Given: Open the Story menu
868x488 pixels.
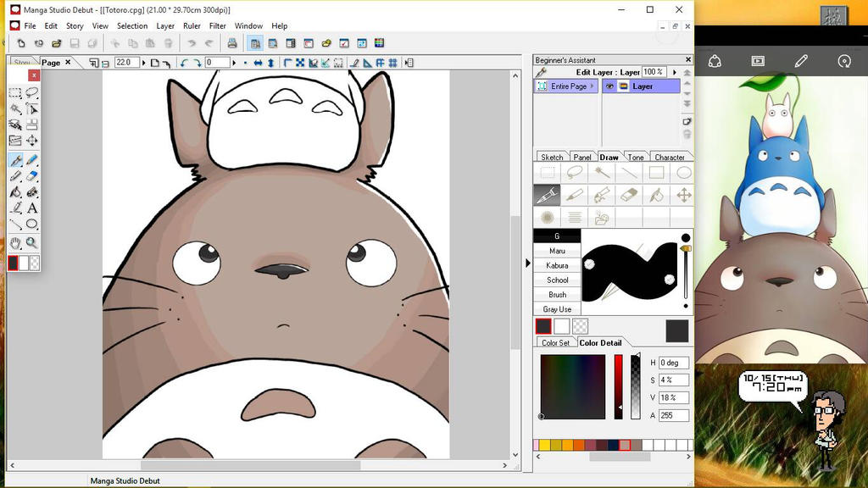Looking at the screenshot, I should tap(75, 26).
